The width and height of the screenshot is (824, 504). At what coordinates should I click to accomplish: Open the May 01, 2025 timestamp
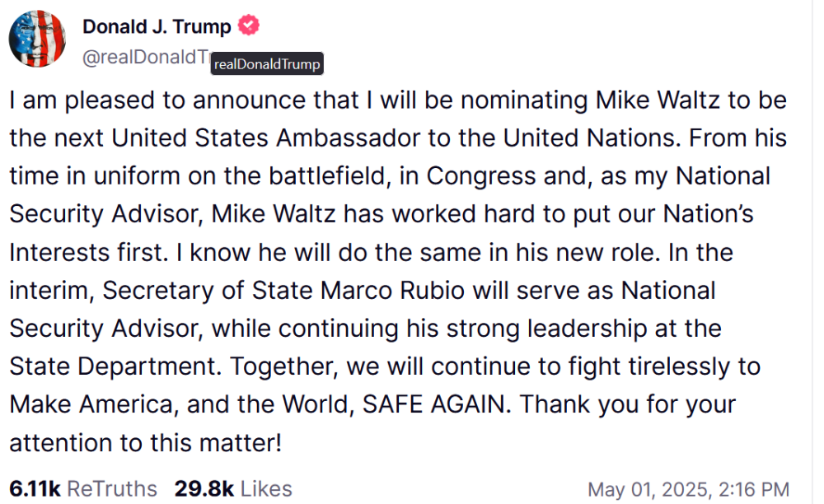tap(651, 489)
